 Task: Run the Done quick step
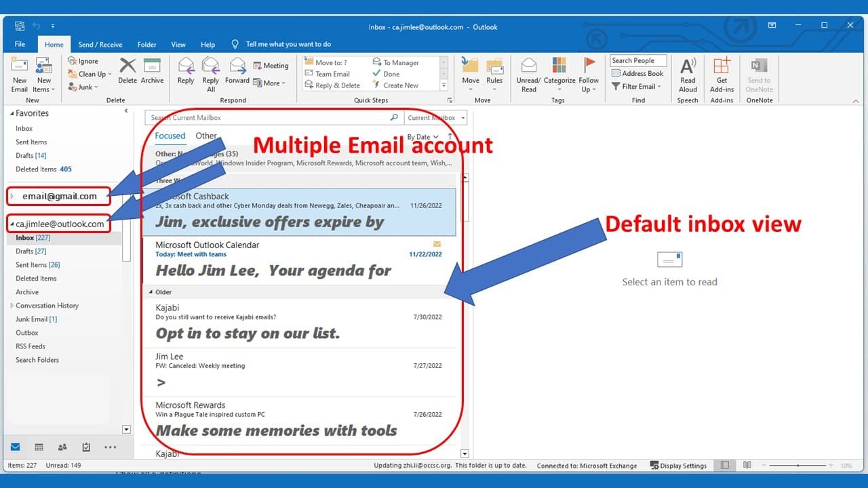[x=386, y=74]
